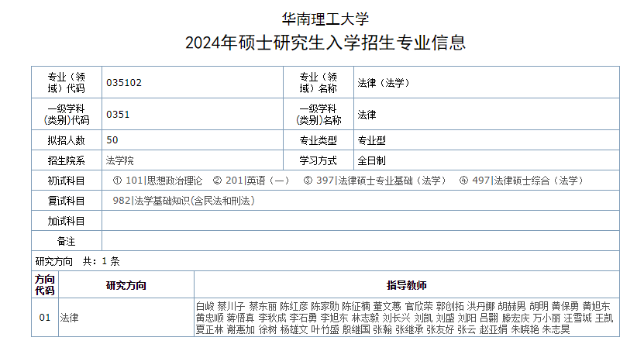Screen dimensions: 644x351
Task: Click the label 拟招人数
Action: pos(67,140)
